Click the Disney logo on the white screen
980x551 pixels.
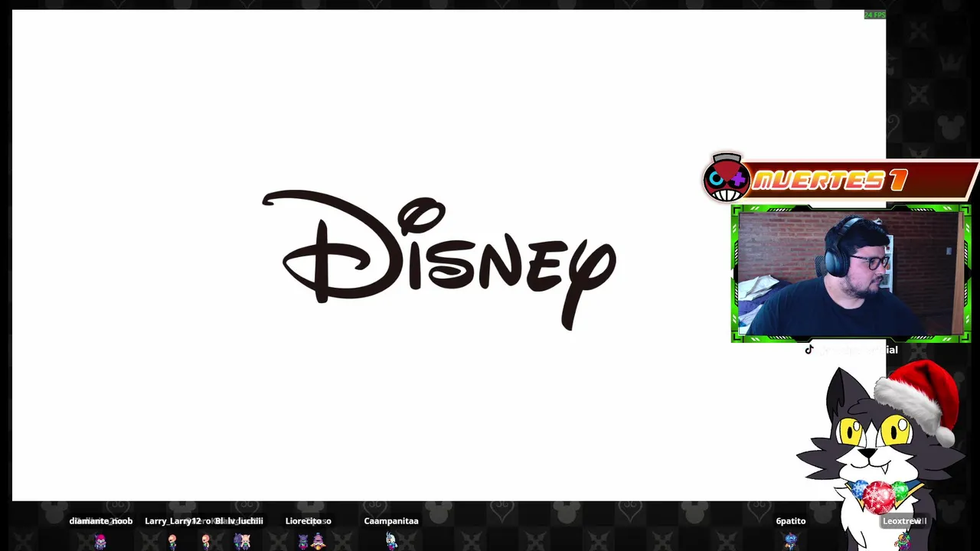pyautogui.click(x=439, y=260)
